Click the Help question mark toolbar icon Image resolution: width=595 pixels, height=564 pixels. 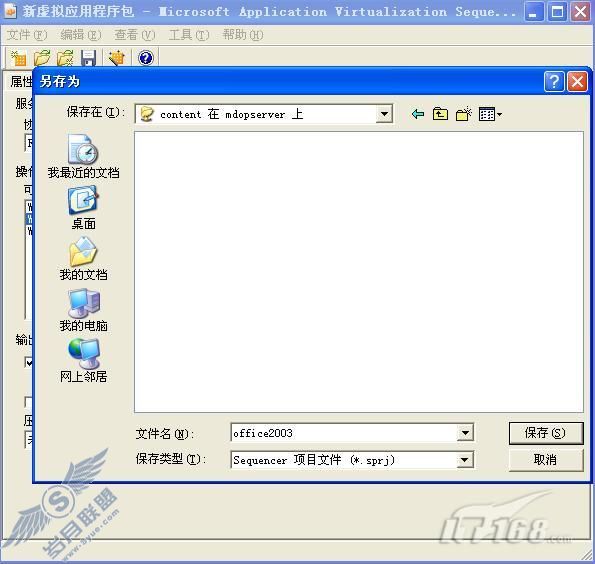146,58
